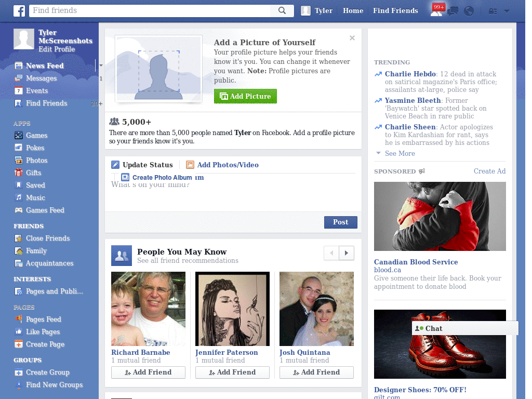Add Jennifer Paterson as a friend
Screen dimensions: 532x399
[232, 373]
